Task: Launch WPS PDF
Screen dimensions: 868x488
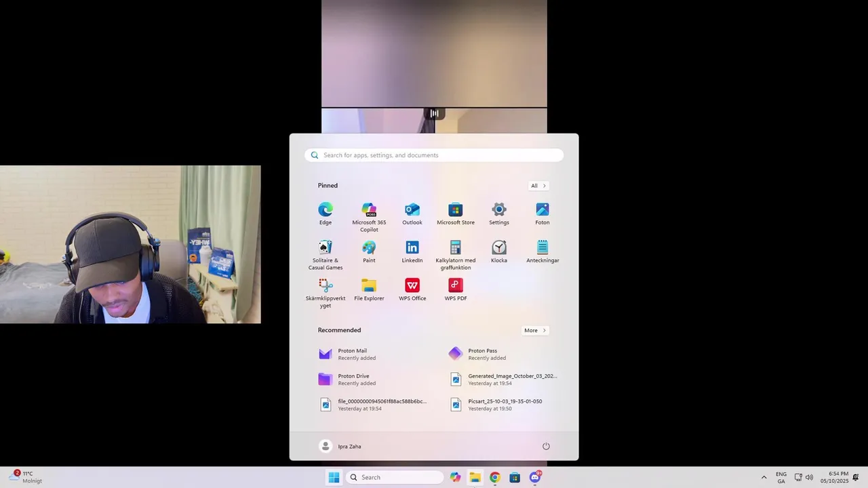Action: 456,289
